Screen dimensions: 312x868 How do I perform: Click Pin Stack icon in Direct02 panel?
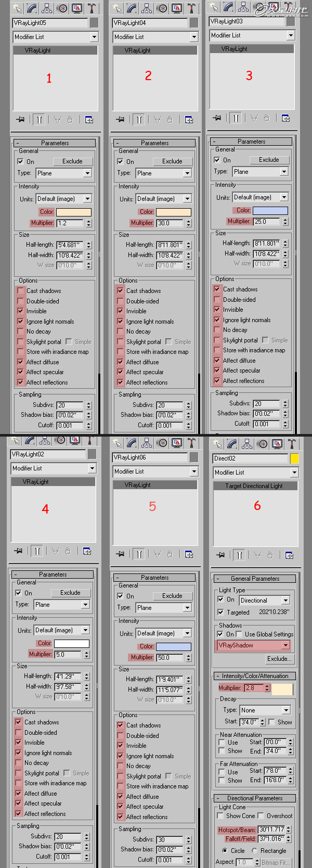[x=220, y=555]
